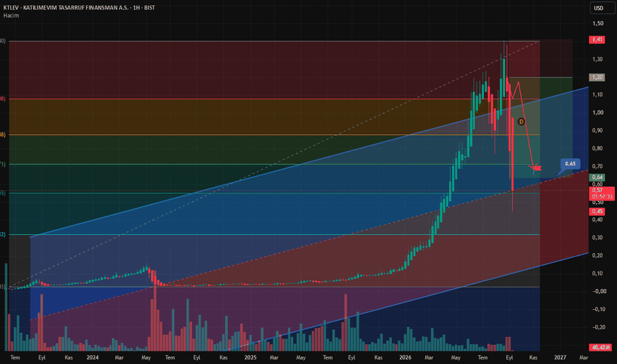Click the green 0,64 price axis label
This screenshot has width=617, height=364.
[x=597, y=177]
